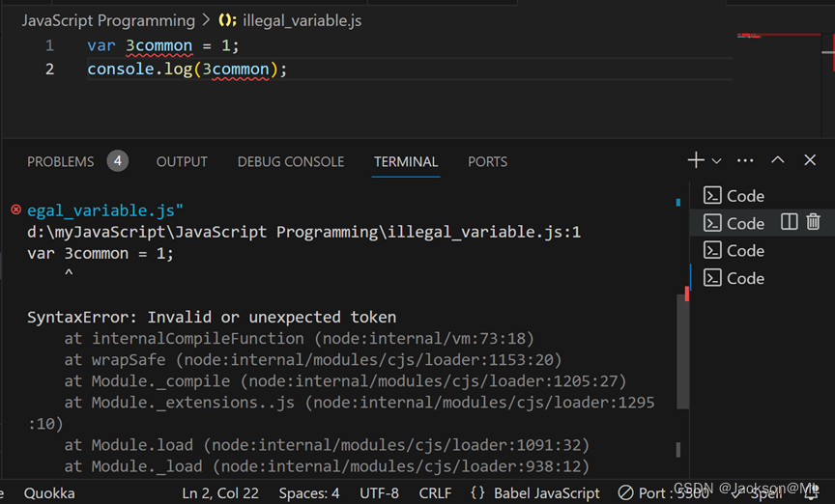Viewport: 835px width, 504px height.
Task: Open the DEBUG CONSOLE tab
Action: point(291,161)
